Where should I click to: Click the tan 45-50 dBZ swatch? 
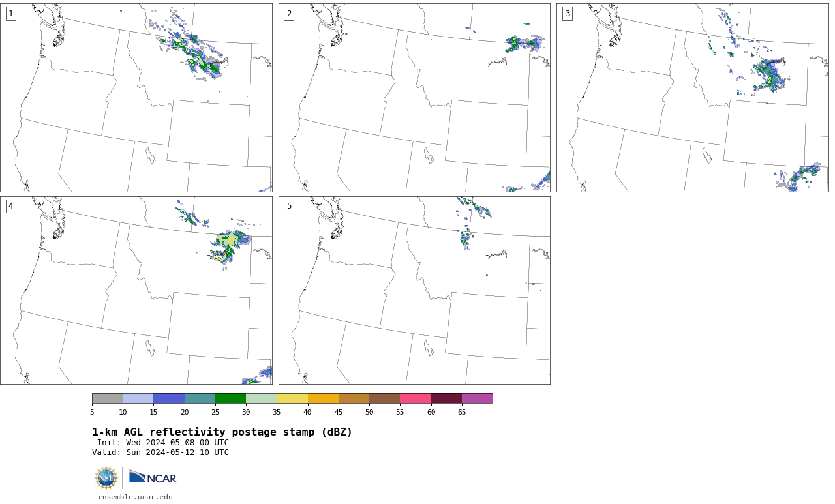(x=354, y=398)
